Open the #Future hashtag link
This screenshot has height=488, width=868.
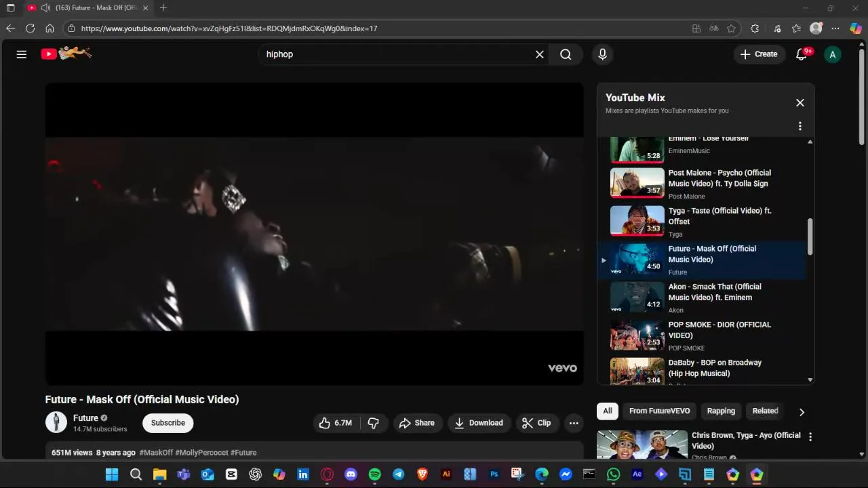pos(243,453)
